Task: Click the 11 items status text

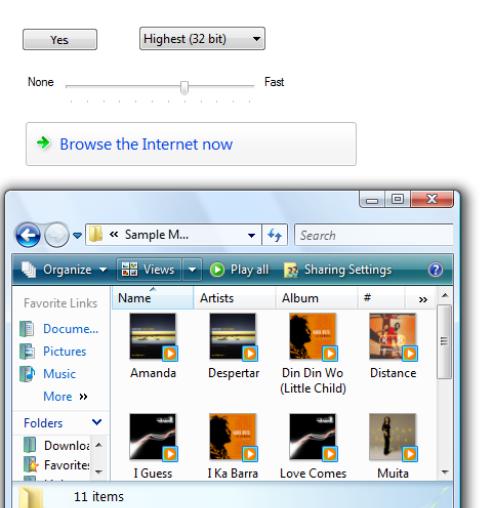Action: [99, 497]
